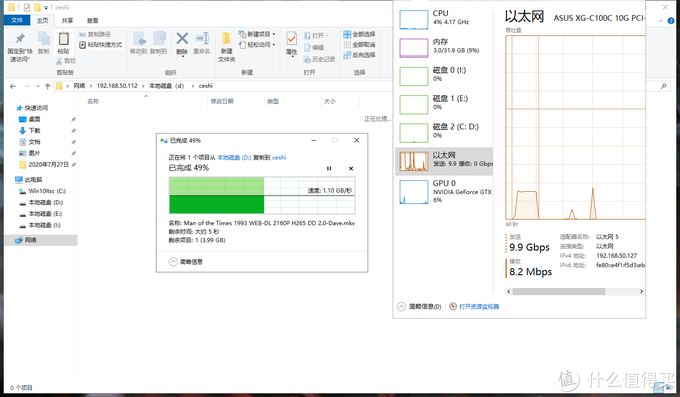Open the File (文件) tab
This screenshot has width=680, height=397.
point(17,20)
